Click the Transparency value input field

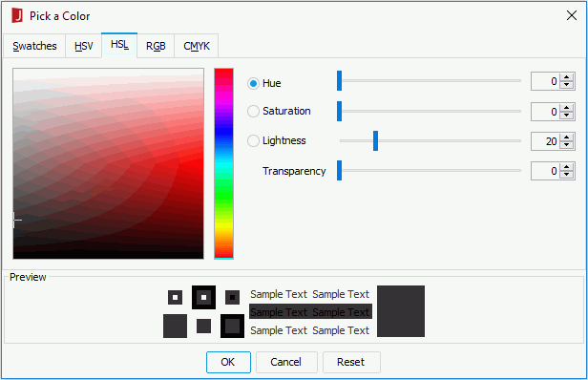pyautogui.click(x=545, y=171)
